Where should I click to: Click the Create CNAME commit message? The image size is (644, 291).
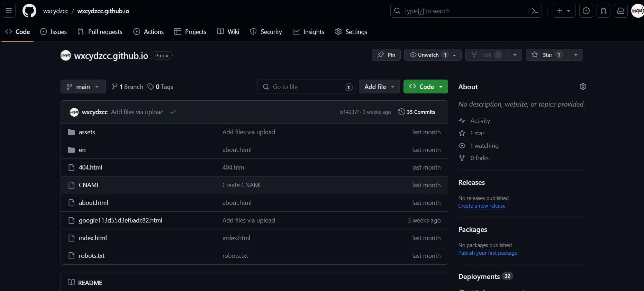point(242,185)
